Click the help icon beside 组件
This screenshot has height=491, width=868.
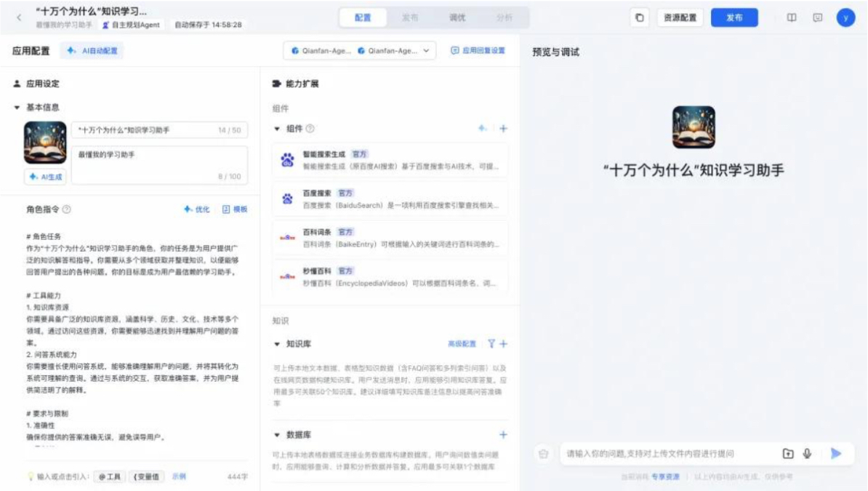[x=310, y=129]
